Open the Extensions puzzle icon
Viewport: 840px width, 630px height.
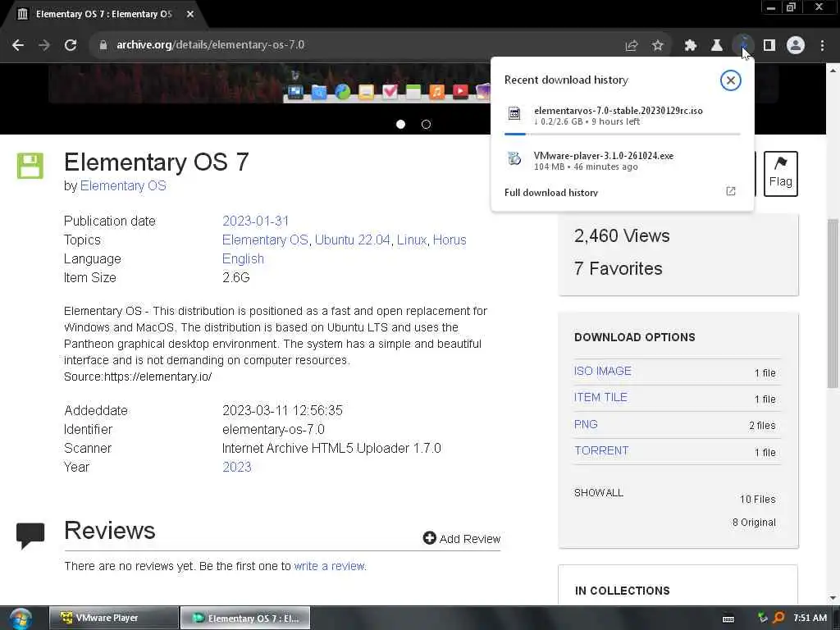coord(691,46)
